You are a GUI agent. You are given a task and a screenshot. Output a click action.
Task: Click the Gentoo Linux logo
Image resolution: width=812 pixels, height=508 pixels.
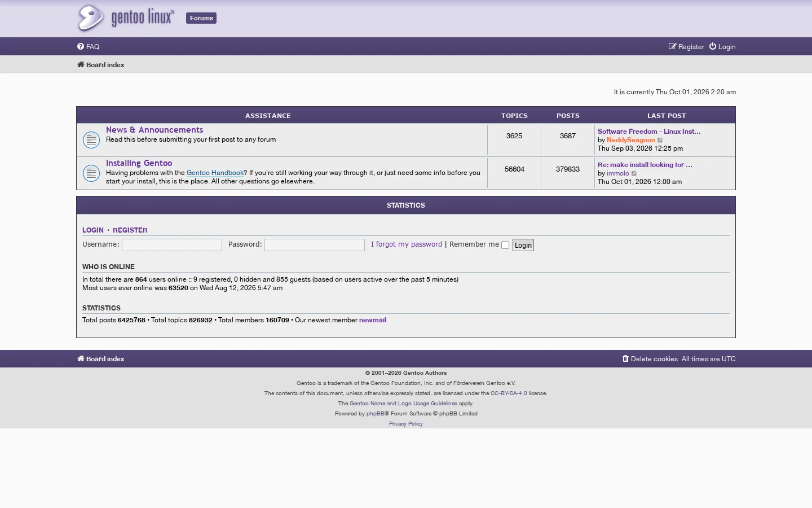point(126,18)
